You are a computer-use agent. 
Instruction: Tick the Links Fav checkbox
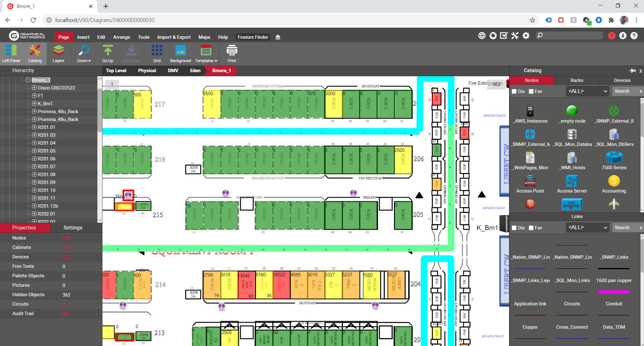coord(531,228)
